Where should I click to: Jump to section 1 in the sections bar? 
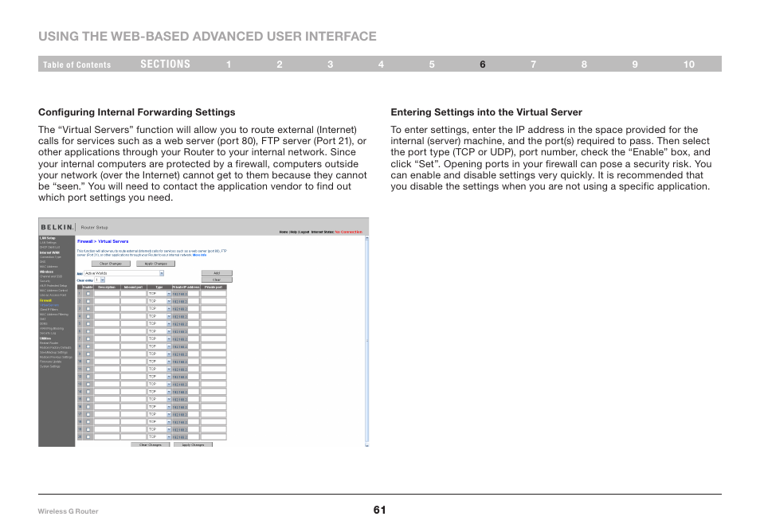229,65
